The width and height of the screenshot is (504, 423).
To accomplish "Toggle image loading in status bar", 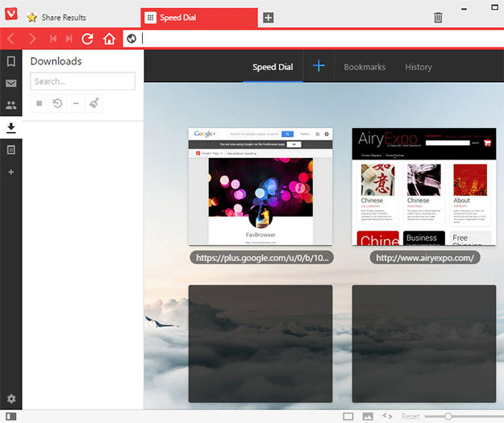I will coord(368,416).
